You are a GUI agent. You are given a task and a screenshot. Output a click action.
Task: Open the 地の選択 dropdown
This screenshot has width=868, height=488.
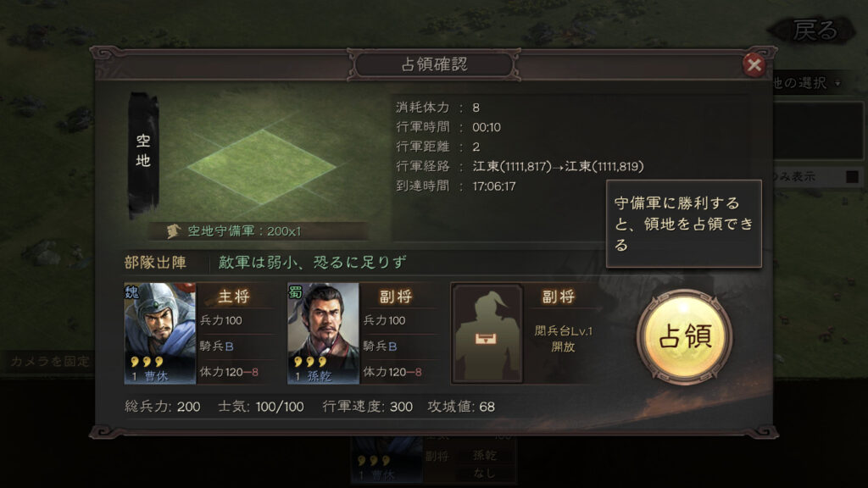[x=807, y=83]
